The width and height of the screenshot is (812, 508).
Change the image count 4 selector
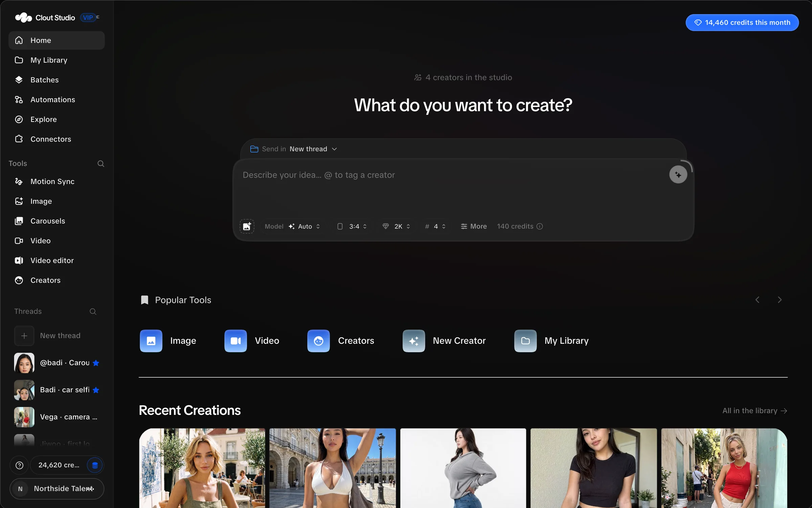click(x=435, y=226)
